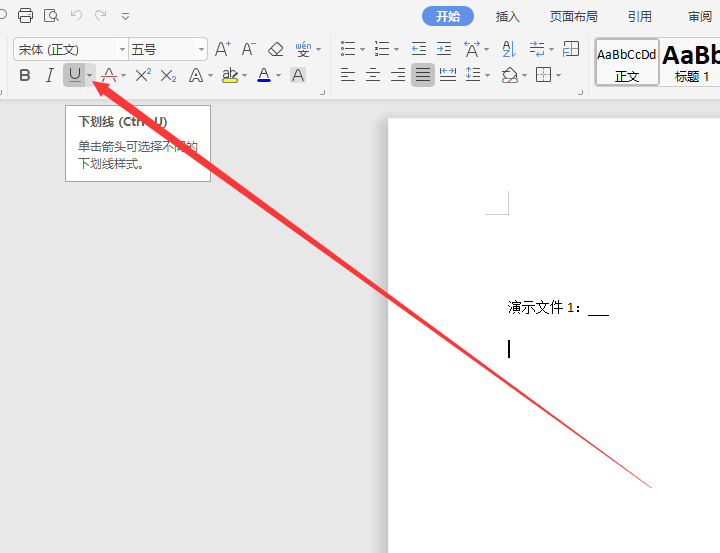Open the 审阅 tab
The height and width of the screenshot is (553, 720).
tap(700, 17)
